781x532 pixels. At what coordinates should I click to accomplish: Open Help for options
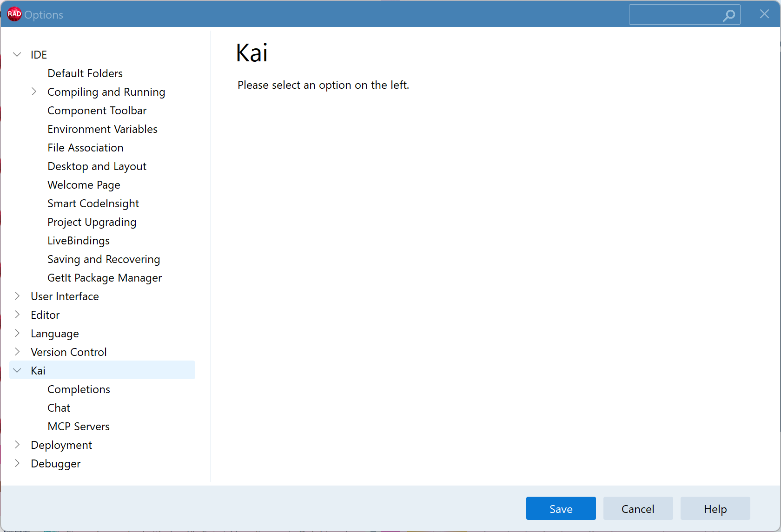(x=715, y=509)
